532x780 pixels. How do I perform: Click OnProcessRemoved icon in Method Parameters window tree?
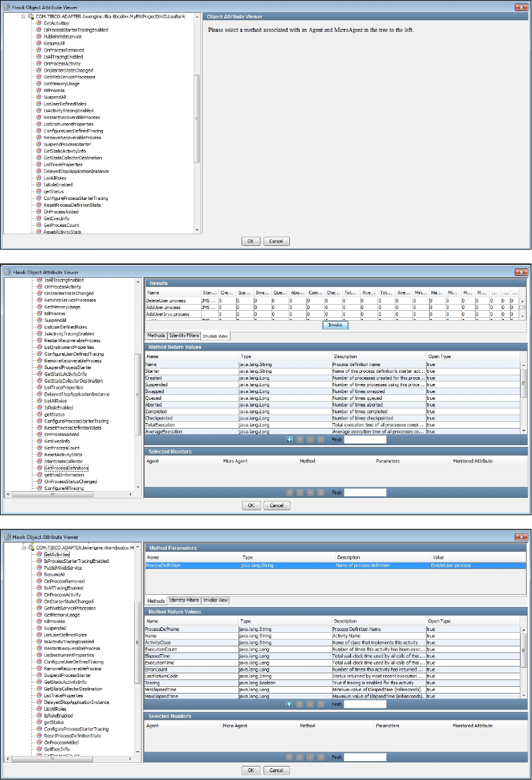pyautogui.click(x=39, y=581)
